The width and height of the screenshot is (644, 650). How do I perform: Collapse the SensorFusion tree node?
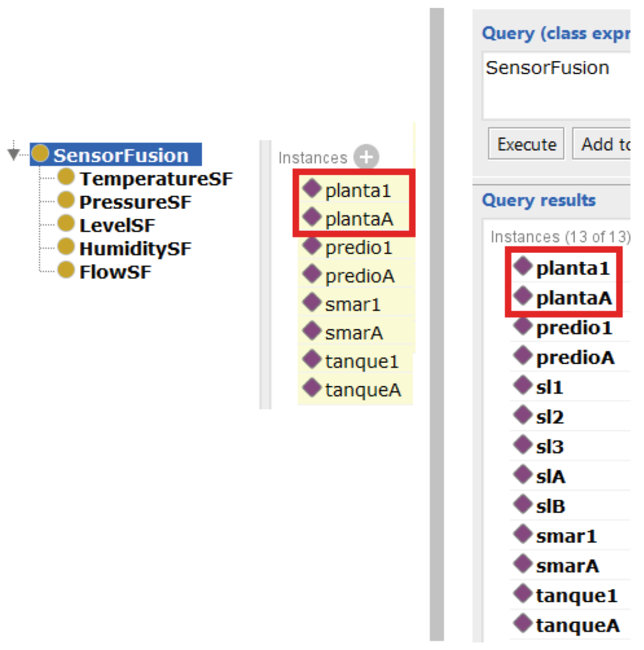coord(14,153)
